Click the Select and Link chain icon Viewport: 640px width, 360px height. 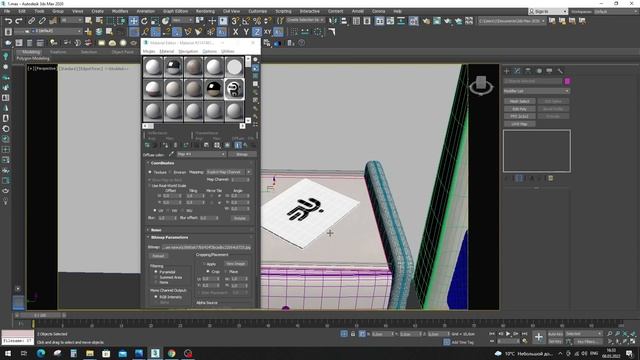[x=31, y=20]
